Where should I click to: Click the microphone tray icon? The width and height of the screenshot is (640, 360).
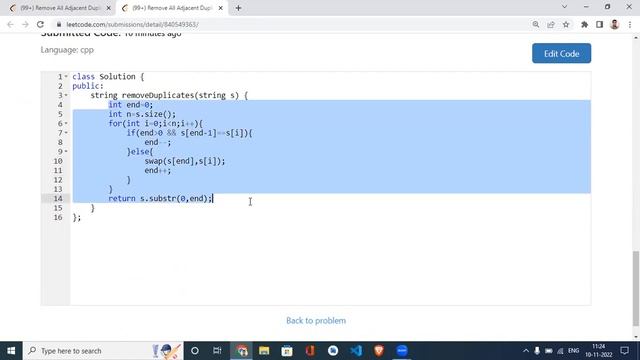[x=537, y=351]
